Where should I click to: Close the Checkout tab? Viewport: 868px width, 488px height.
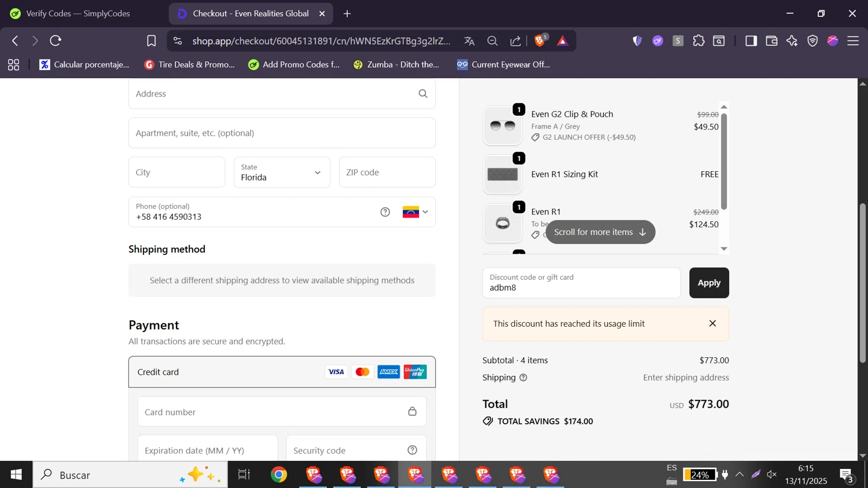[x=322, y=13]
